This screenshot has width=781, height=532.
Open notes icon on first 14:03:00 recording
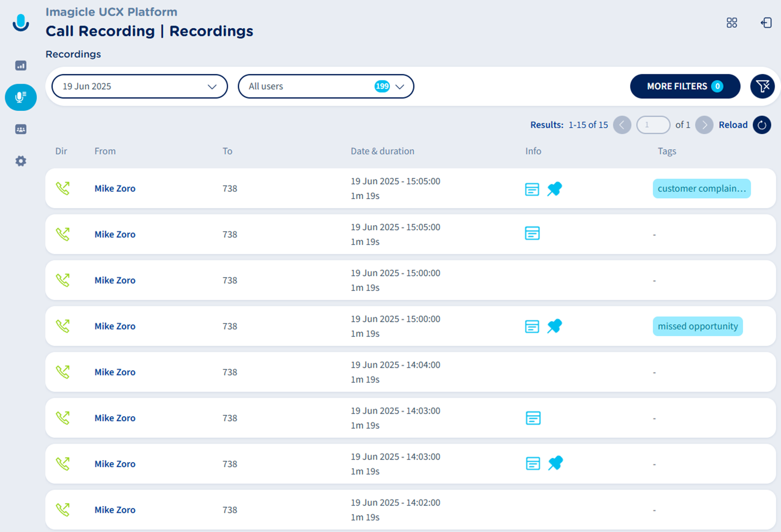coord(533,418)
